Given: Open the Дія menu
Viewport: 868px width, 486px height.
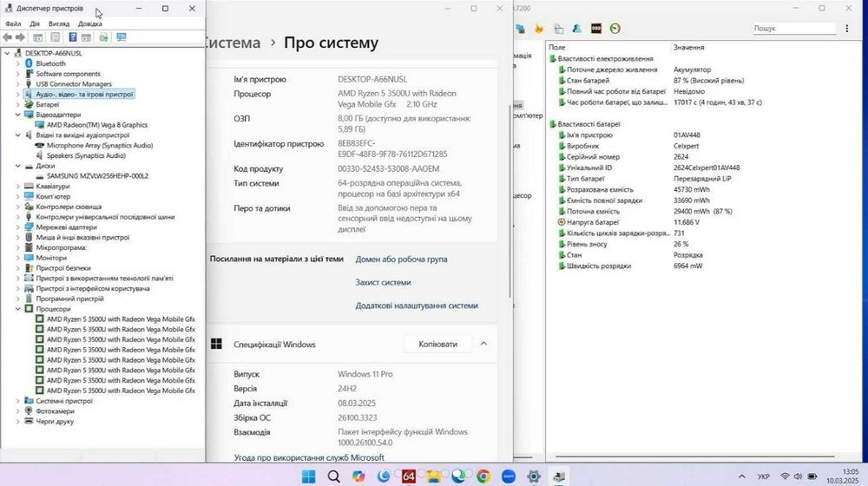Looking at the screenshot, I should click(35, 23).
